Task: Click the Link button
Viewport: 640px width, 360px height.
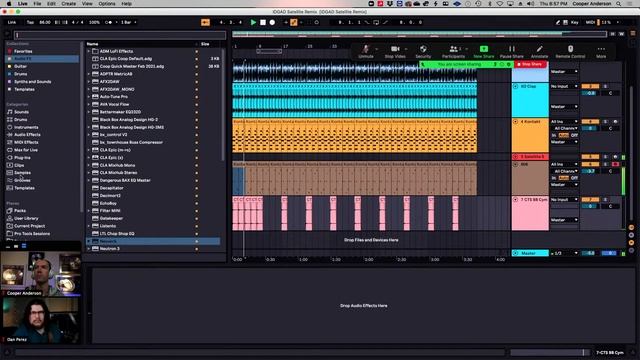Action: tap(12, 22)
